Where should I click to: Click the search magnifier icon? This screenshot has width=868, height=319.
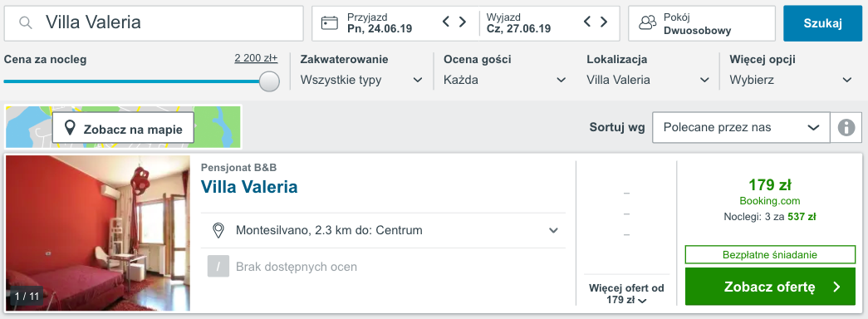tap(25, 22)
